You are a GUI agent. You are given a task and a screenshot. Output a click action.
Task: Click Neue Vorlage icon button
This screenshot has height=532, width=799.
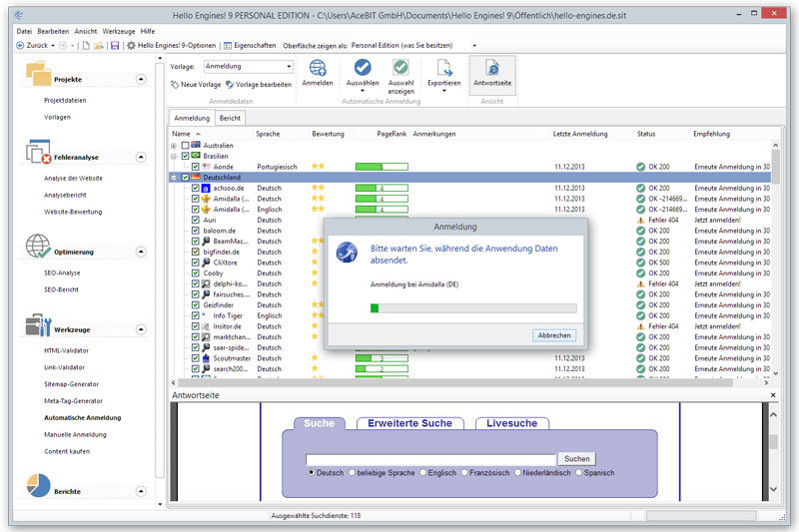pos(175,84)
